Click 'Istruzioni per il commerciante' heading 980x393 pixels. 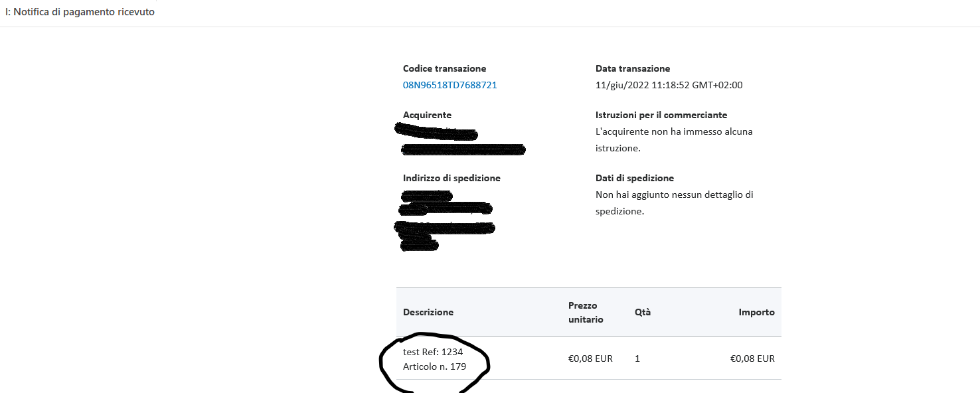click(661, 115)
